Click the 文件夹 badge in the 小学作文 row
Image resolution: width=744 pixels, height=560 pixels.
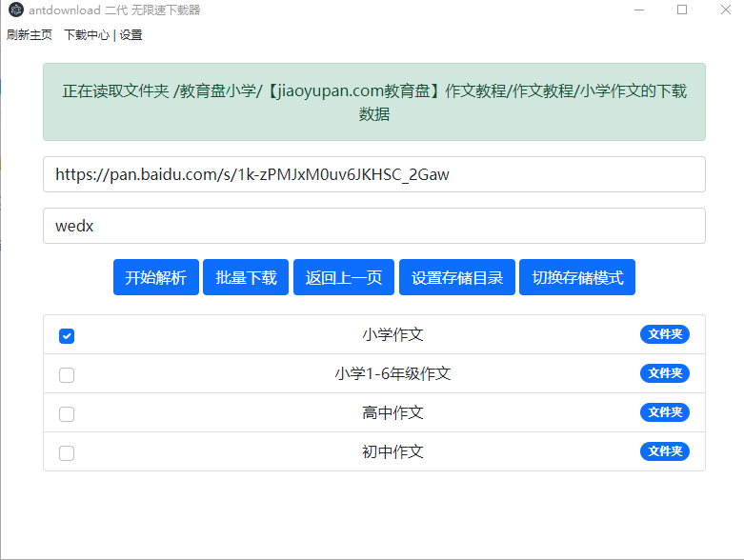click(x=665, y=334)
